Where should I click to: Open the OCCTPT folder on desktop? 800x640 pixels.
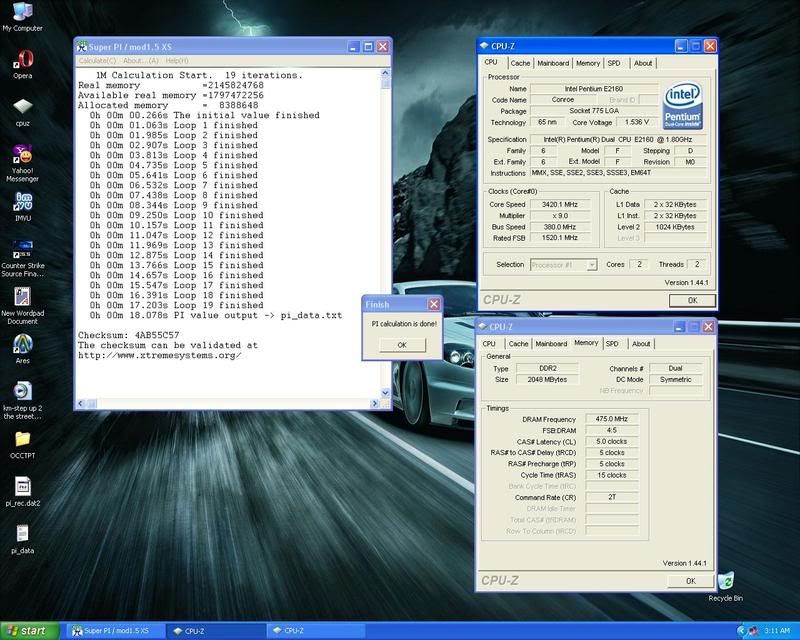pos(21,438)
